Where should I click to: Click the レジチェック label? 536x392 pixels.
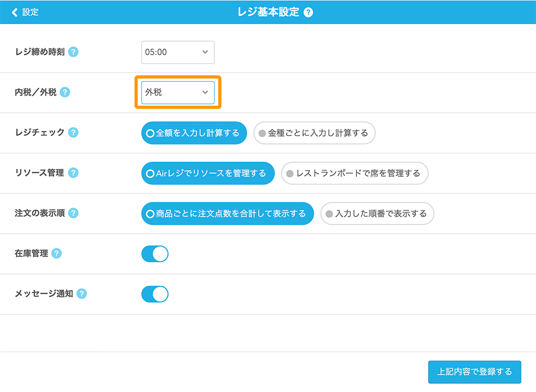(40, 132)
